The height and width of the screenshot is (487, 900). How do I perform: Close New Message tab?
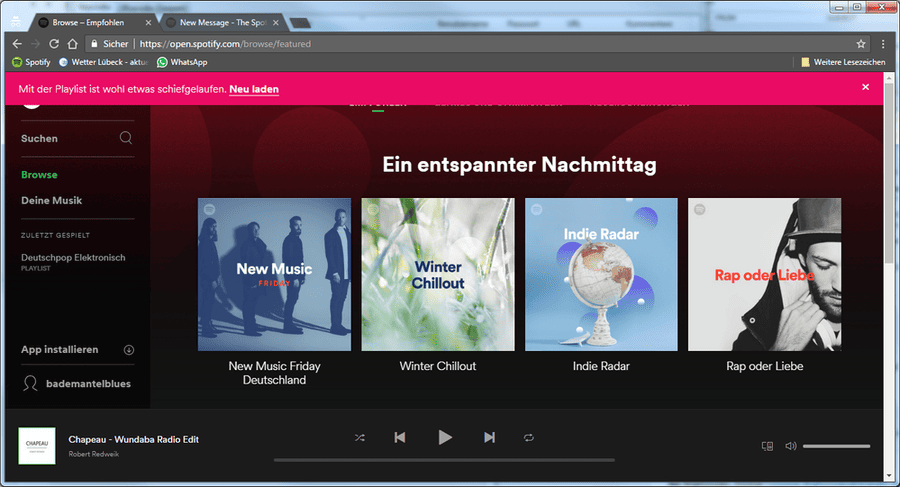(276, 22)
